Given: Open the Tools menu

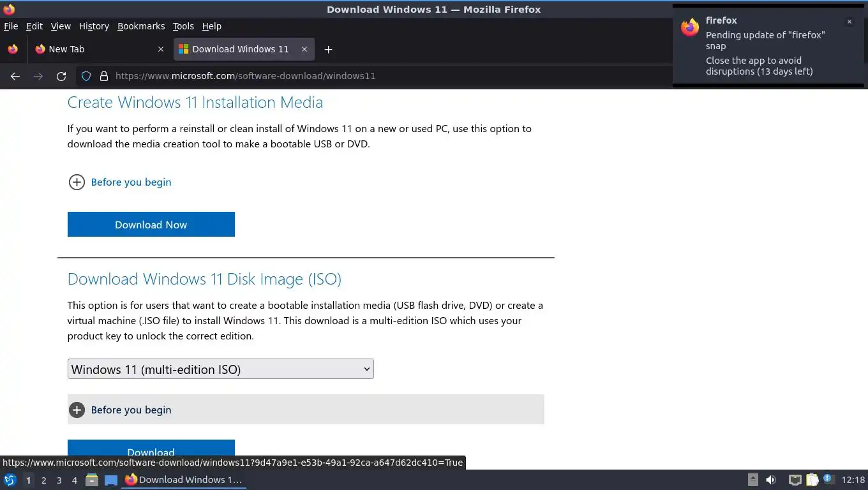Looking at the screenshot, I should [x=183, y=26].
